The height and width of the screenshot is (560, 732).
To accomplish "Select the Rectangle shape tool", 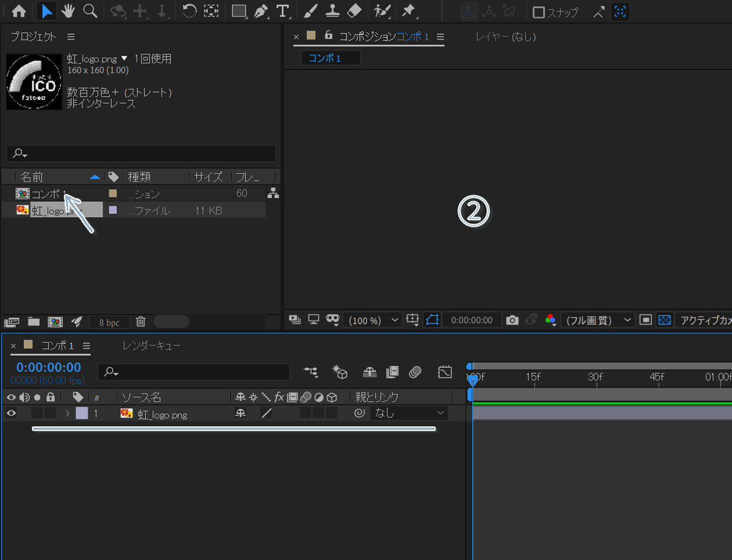I will 239,11.
